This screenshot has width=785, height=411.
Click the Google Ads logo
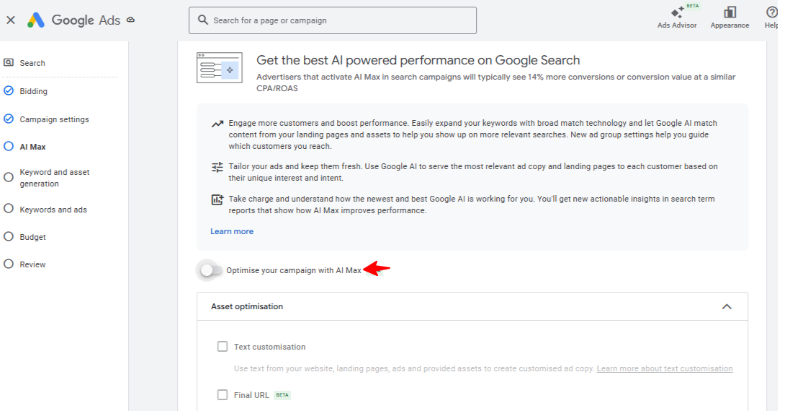[x=36, y=20]
